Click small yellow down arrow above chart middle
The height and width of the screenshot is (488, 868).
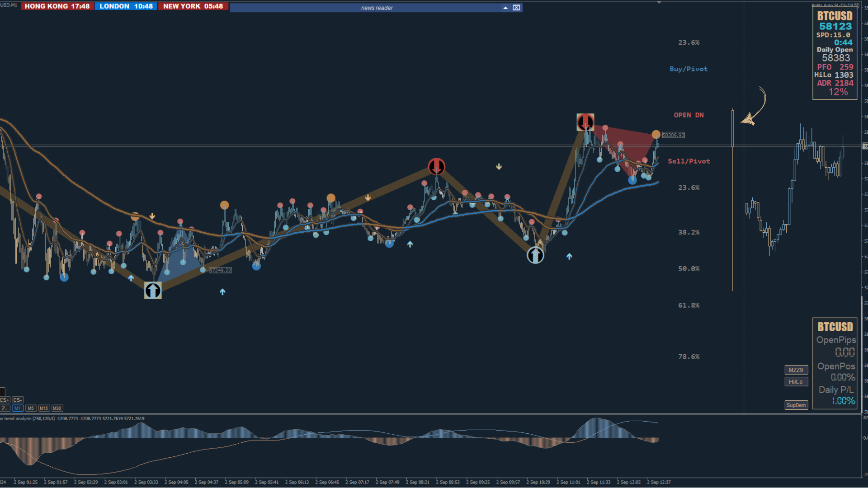499,167
